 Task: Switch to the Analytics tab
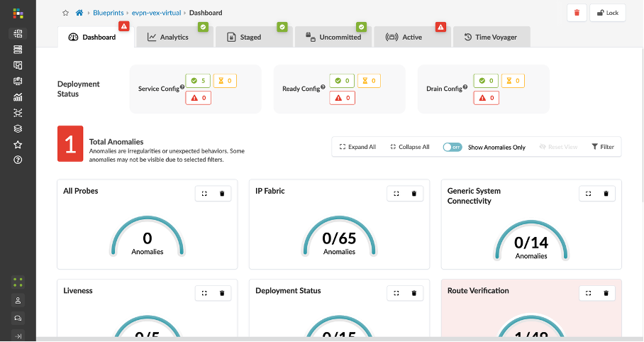[x=173, y=37]
